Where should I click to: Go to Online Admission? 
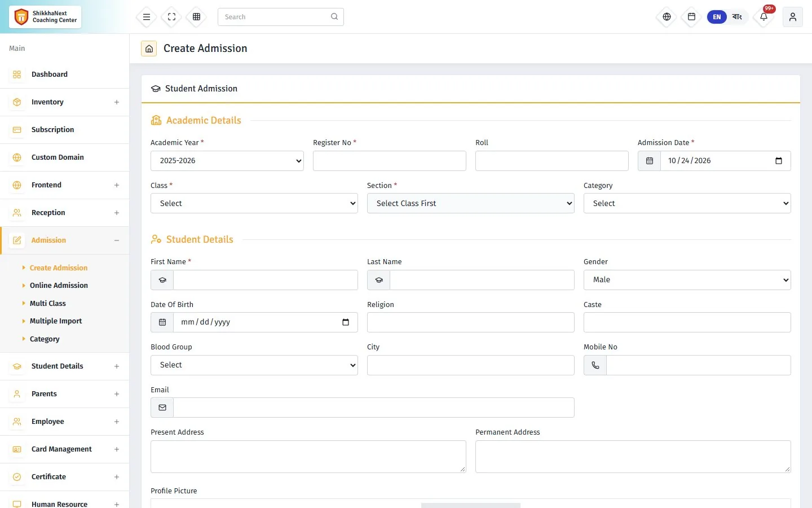pos(59,286)
